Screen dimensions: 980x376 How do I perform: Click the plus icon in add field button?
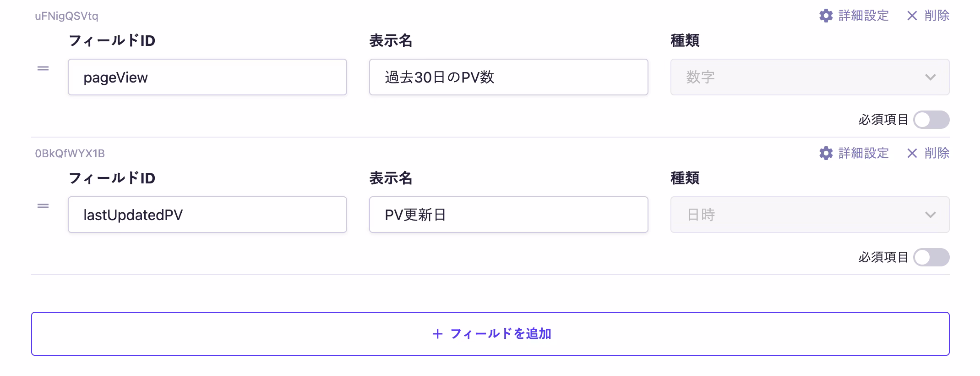pos(437,334)
